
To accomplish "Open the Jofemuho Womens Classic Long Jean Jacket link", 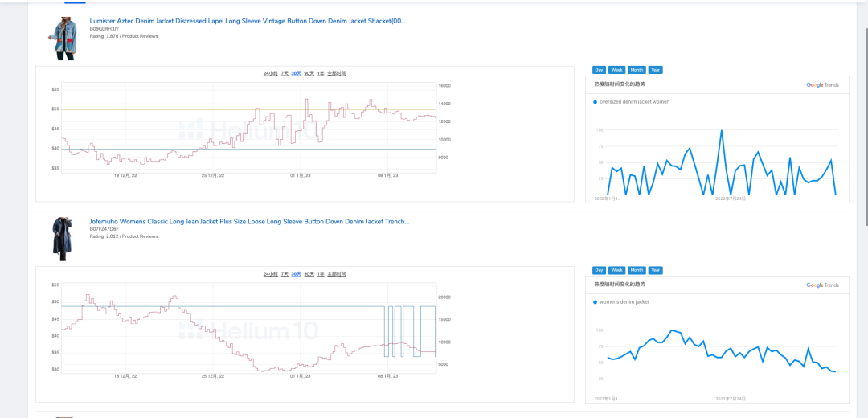I will pos(249,221).
